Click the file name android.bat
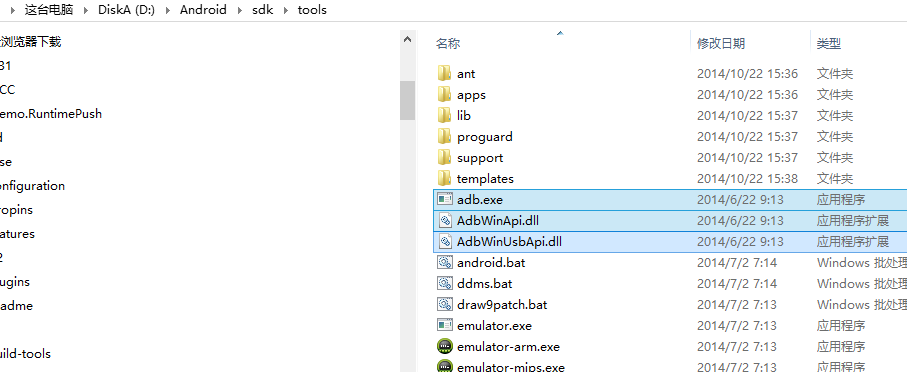Image resolution: width=907 pixels, height=372 pixels. (x=491, y=263)
